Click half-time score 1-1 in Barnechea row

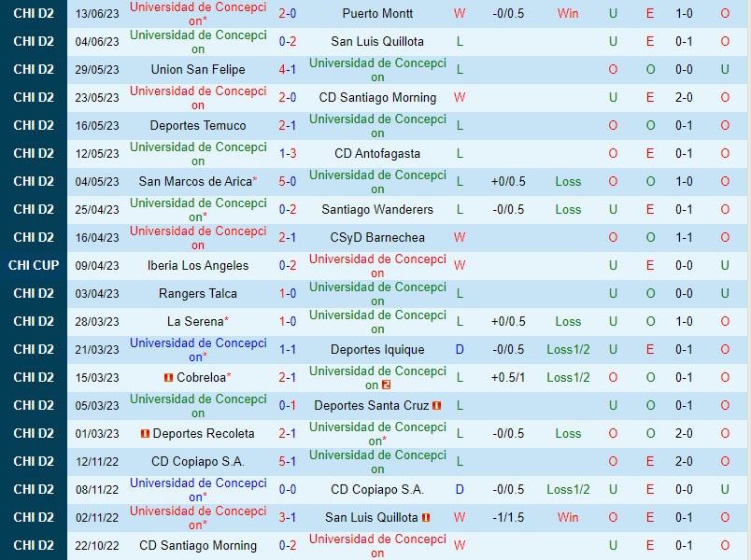coord(684,237)
